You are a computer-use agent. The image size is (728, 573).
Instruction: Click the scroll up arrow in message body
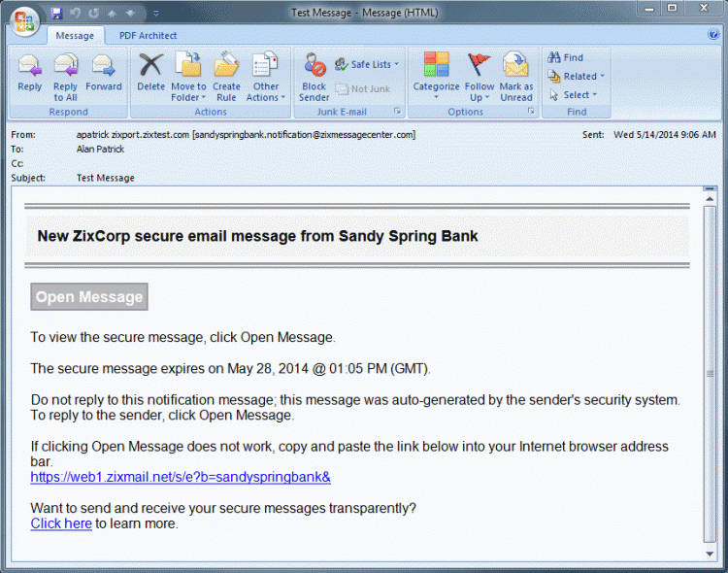coord(710,199)
